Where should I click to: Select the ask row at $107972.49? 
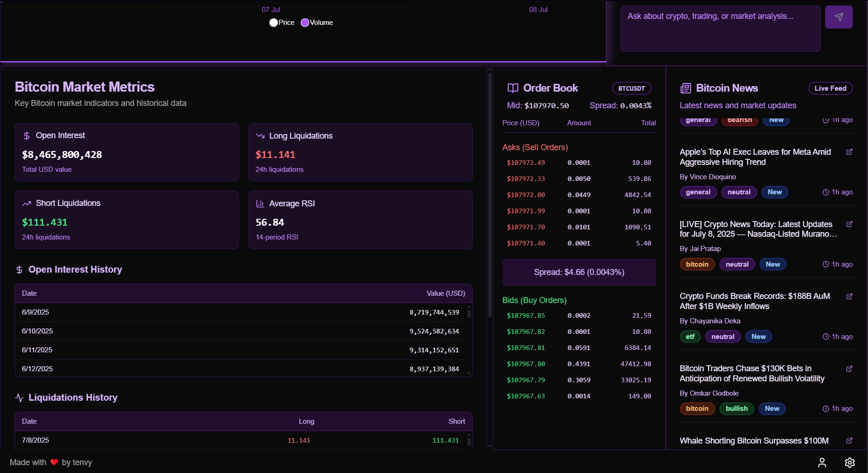[x=579, y=163]
